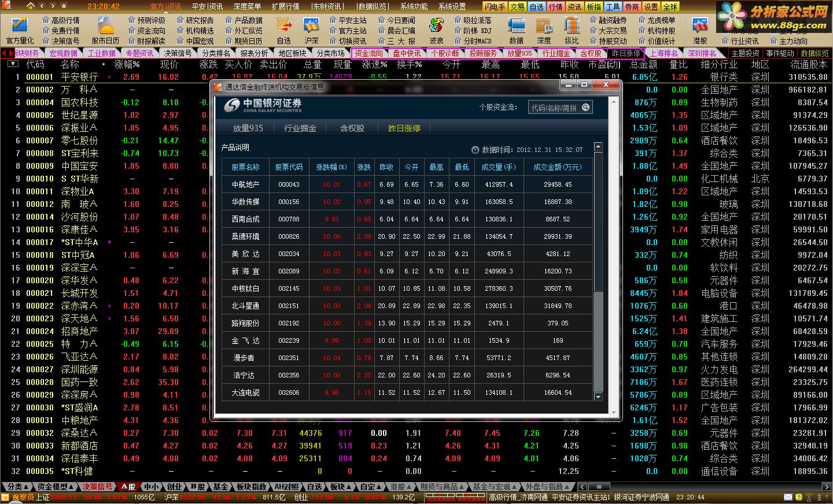Click the dialog scrollbar up arrow

tap(599, 146)
